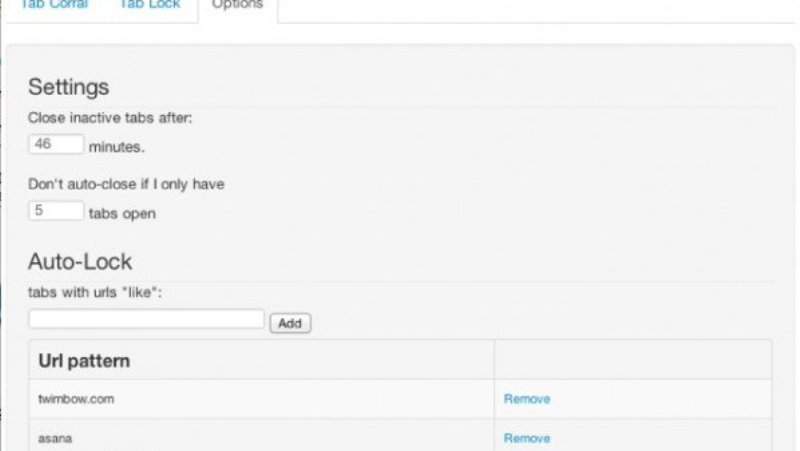This screenshot has width=800, height=451.
Task: Click the inactive minutes field showing 46
Action: pos(57,145)
